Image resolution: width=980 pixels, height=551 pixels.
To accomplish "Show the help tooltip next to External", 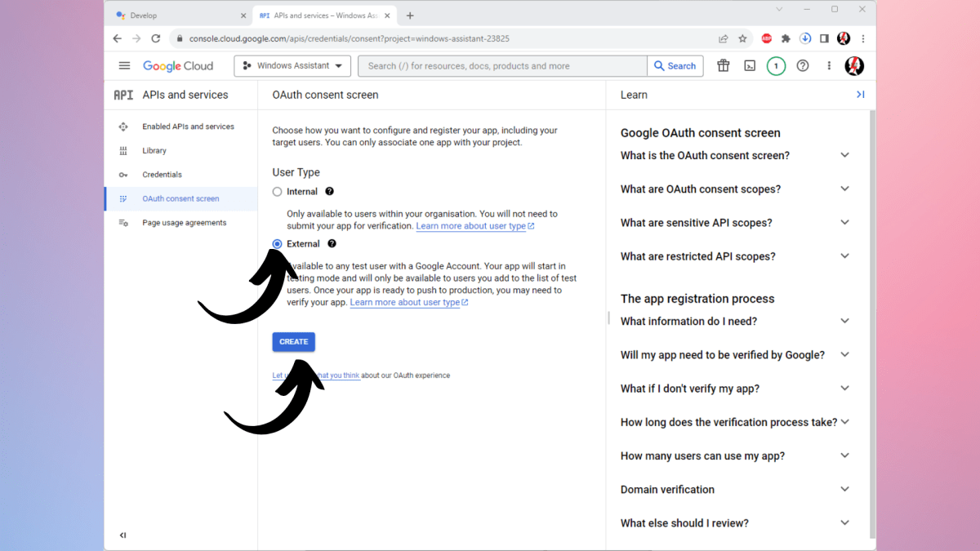I will pos(332,243).
